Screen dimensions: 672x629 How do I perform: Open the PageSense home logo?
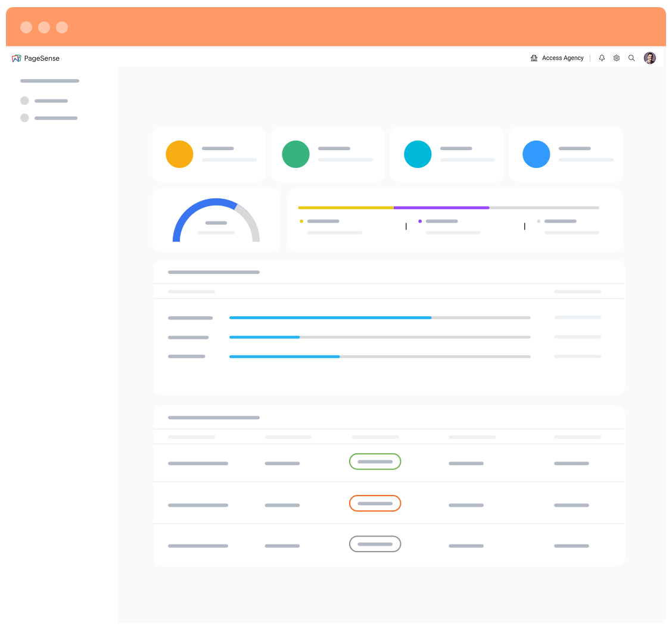pos(37,58)
